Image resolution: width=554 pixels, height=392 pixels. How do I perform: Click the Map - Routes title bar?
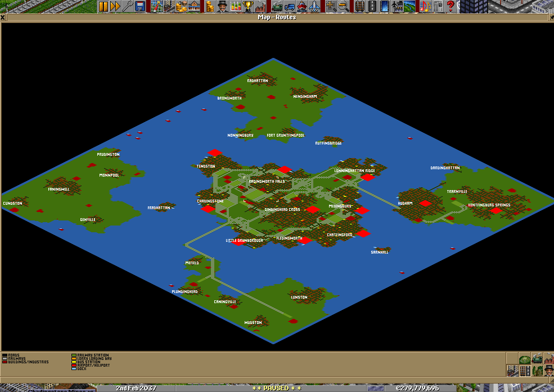point(277,17)
